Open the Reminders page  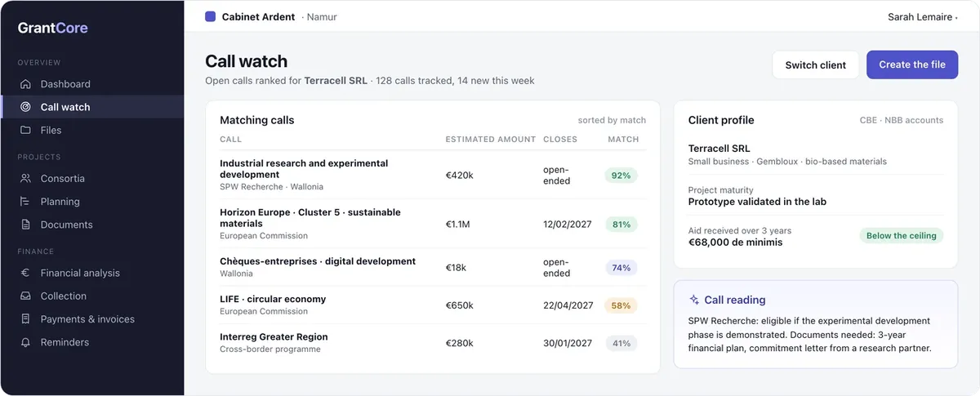tap(92, 342)
